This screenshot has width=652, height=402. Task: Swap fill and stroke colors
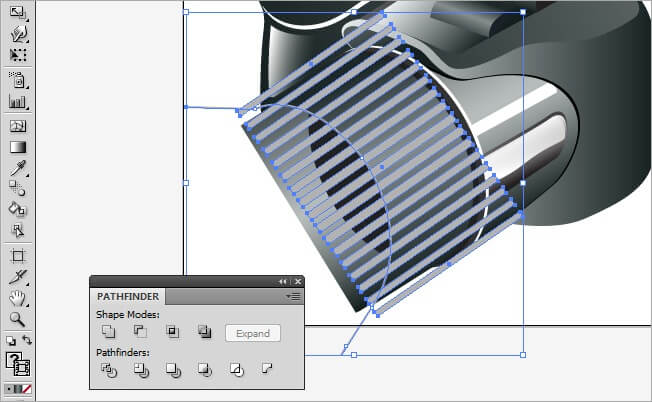tap(27, 341)
